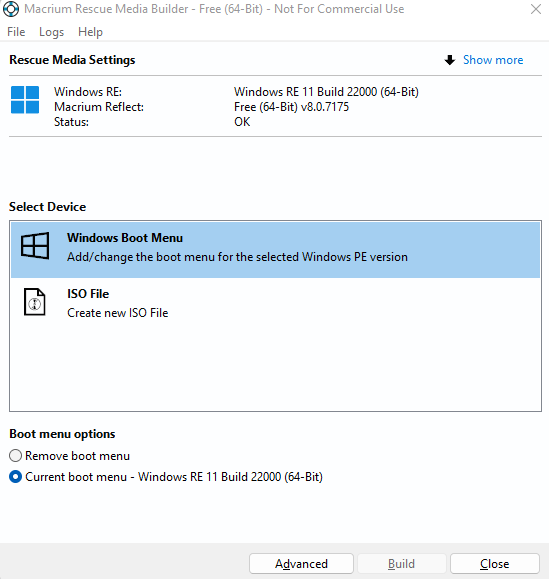549x579 pixels.
Task: Select ISO File device entry
Action: (275, 303)
